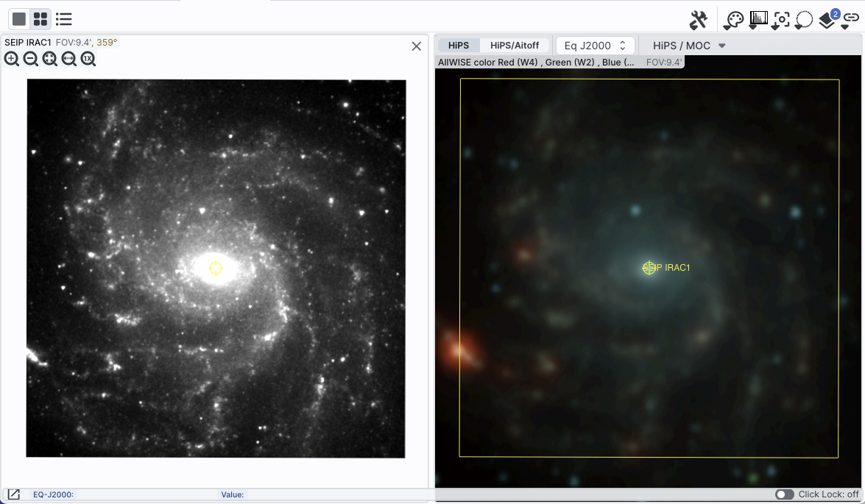
Task: Open the center and recenter options
Action: (x=781, y=21)
